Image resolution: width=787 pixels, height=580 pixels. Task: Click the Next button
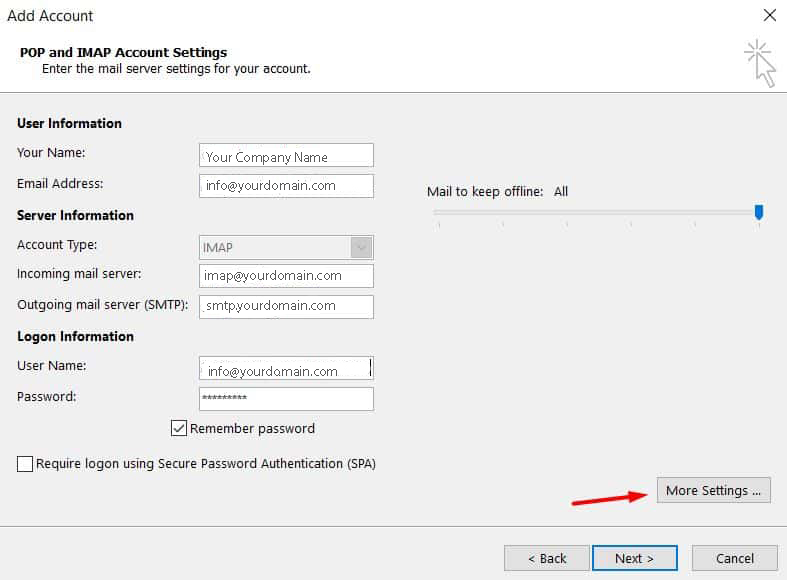point(634,558)
